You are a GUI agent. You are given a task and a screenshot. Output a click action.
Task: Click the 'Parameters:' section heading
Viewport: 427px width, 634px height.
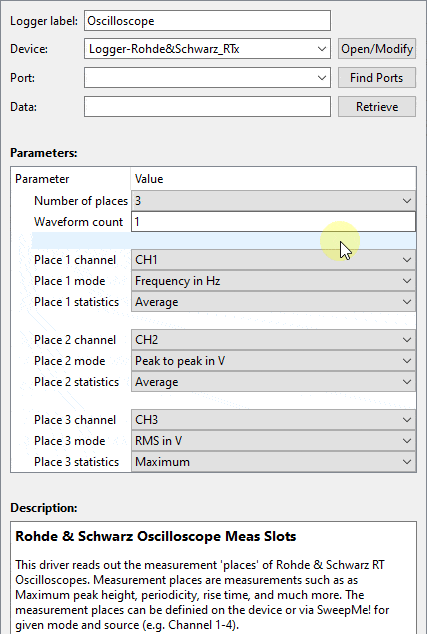[44, 153]
